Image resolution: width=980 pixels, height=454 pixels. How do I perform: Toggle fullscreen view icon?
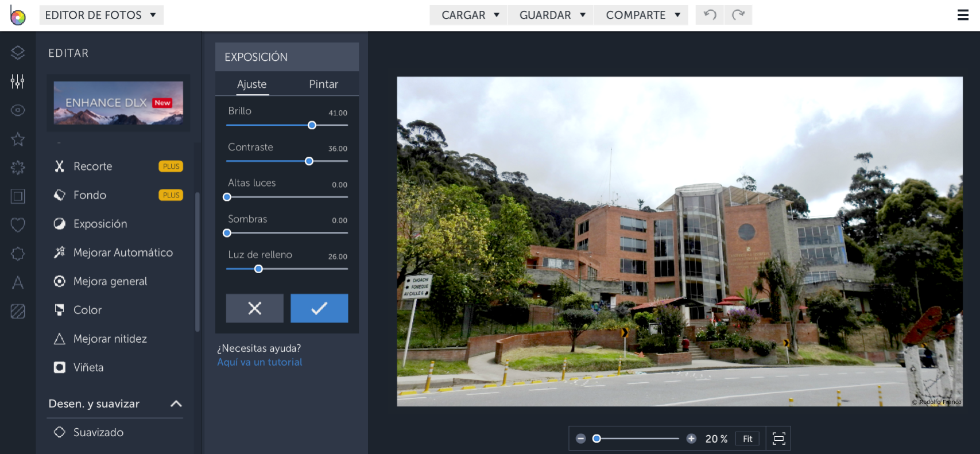pyautogui.click(x=778, y=439)
